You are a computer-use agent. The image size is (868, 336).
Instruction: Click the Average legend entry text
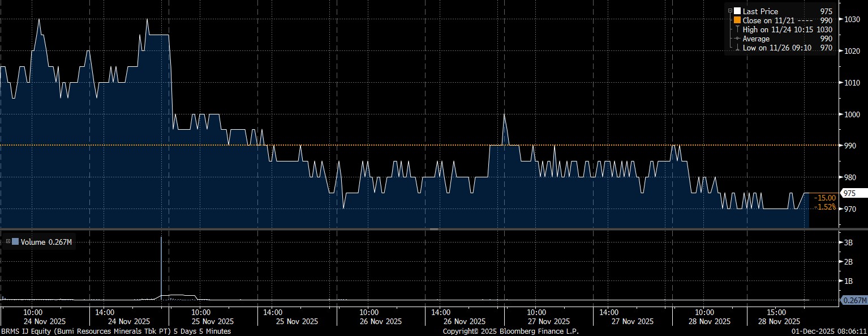pyautogui.click(x=756, y=39)
